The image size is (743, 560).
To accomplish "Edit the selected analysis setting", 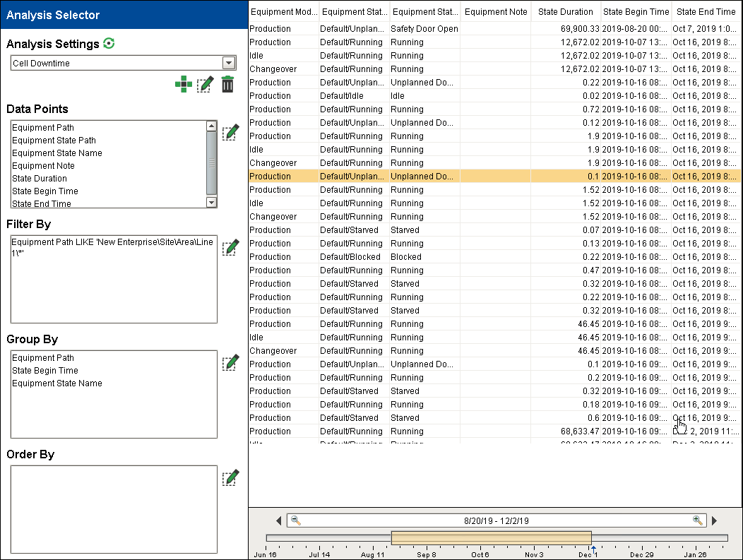I will (205, 85).
